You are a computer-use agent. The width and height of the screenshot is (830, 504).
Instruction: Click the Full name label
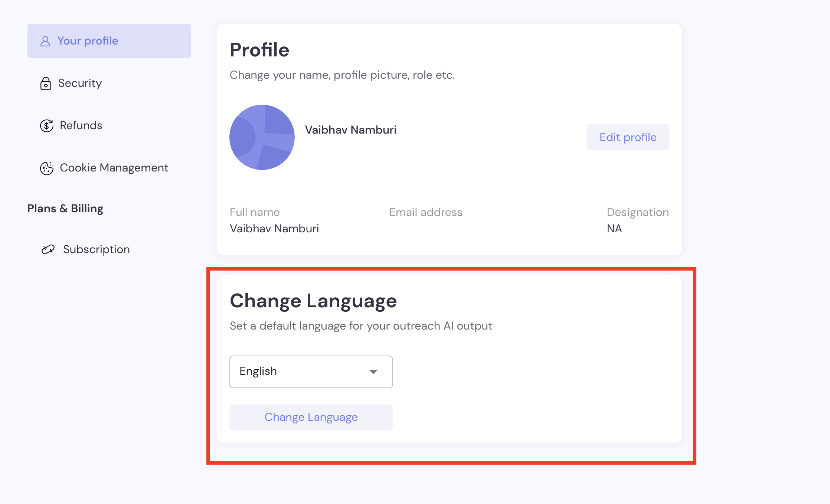255,212
